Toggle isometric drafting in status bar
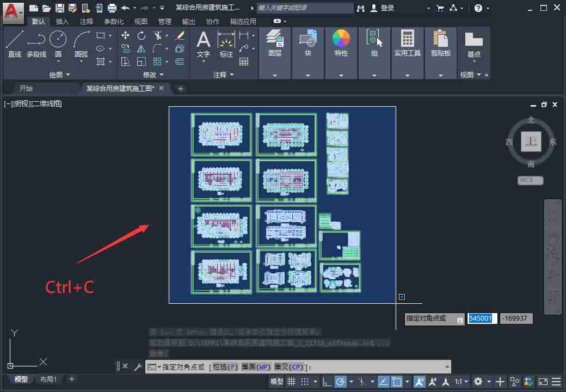The height and width of the screenshot is (392, 566). coord(362,382)
